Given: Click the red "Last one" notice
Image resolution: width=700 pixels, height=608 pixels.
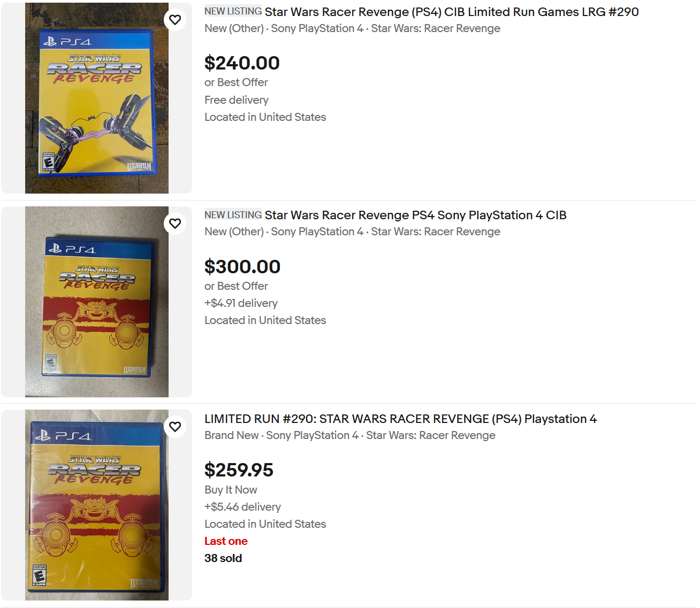Looking at the screenshot, I should (x=226, y=541).
